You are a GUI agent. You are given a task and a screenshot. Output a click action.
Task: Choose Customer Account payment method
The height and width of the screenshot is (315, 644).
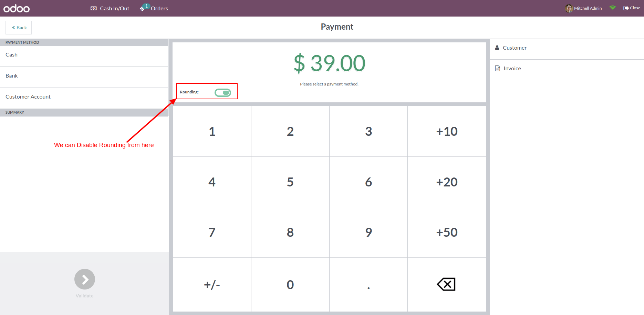point(84,97)
